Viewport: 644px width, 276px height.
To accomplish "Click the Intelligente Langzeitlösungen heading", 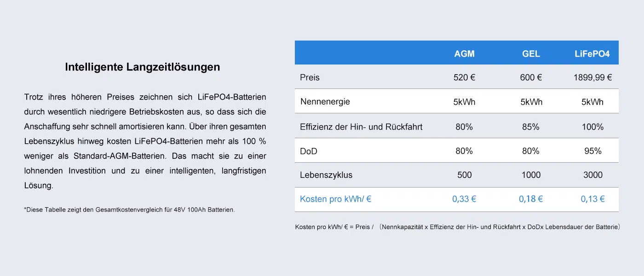I will point(143,67).
